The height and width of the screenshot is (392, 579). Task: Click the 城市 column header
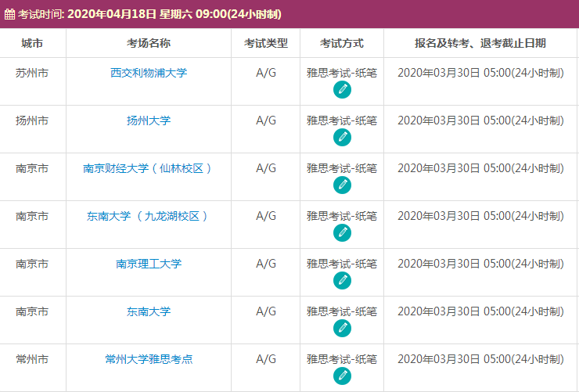click(32, 43)
